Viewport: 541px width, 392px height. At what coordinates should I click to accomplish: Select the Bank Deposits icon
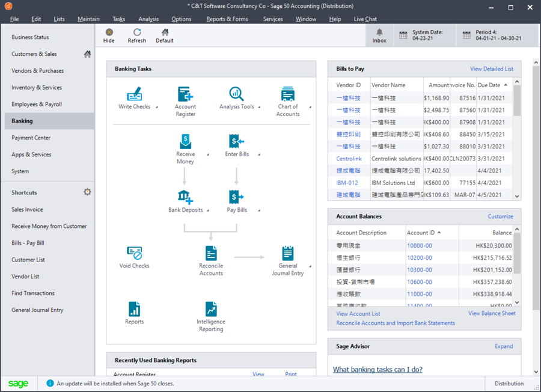(x=185, y=197)
